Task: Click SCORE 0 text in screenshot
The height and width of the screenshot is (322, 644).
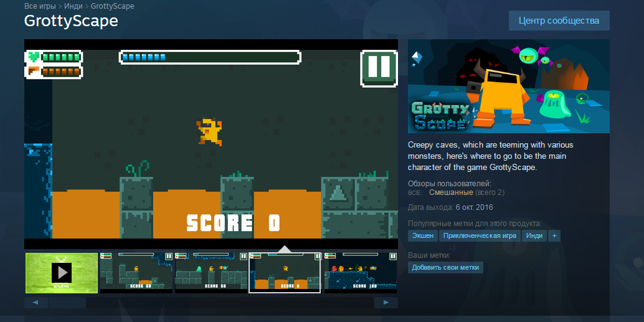Action: [234, 223]
